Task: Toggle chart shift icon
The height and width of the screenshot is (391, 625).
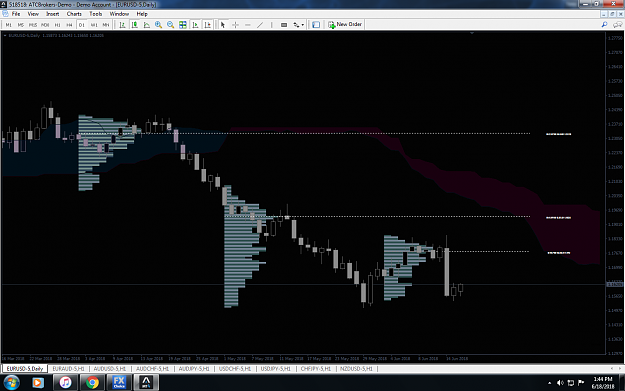Action: pyautogui.click(x=208, y=25)
